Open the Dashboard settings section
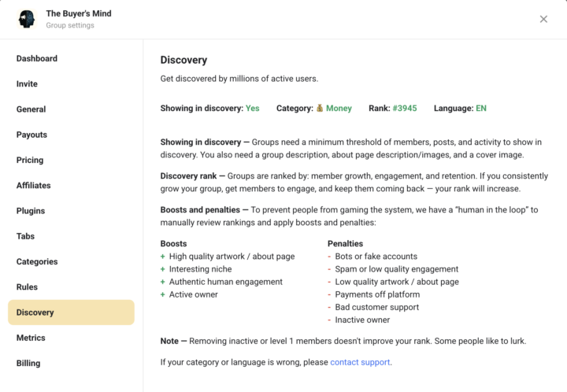This screenshot has width=567, height=392. pyautogui.click(x=37, y=58)
